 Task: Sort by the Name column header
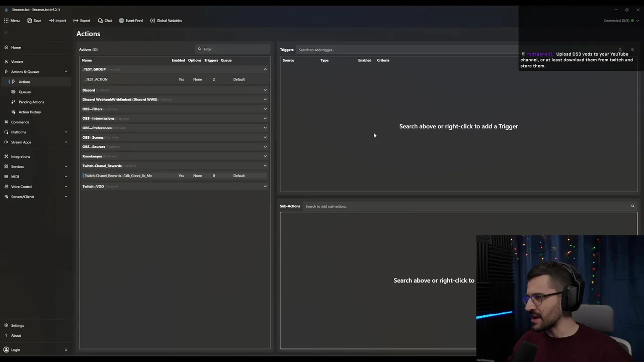tap(87, 60)
